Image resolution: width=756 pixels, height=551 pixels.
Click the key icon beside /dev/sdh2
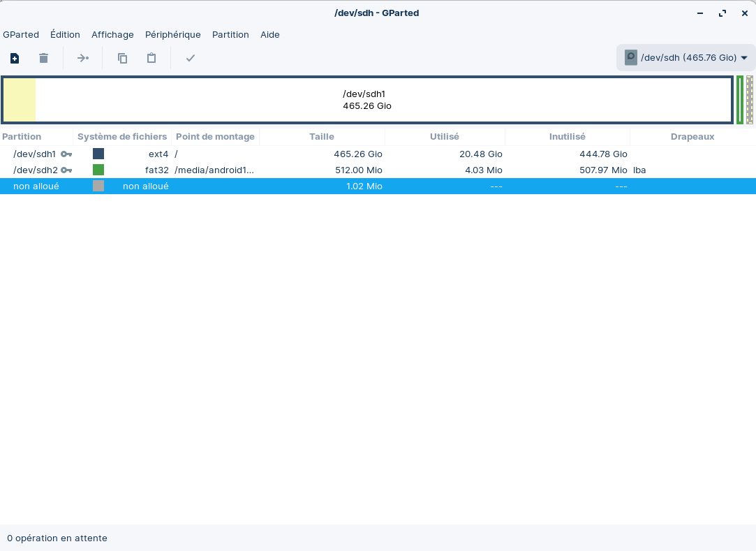[66, 170]
